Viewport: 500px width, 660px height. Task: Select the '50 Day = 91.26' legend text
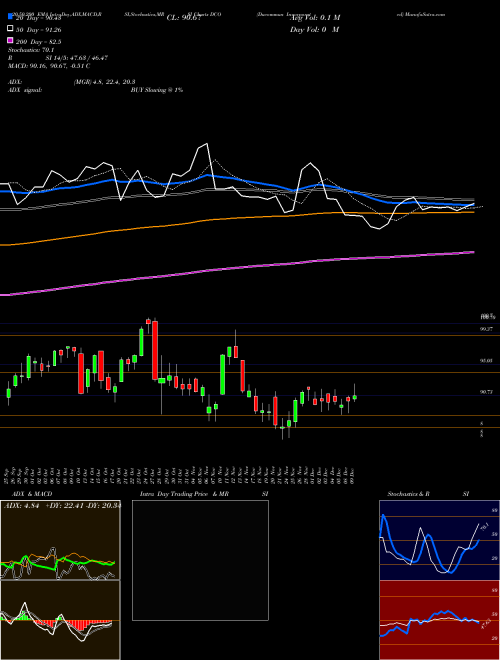pyautogui.click(x=38, y=29)
